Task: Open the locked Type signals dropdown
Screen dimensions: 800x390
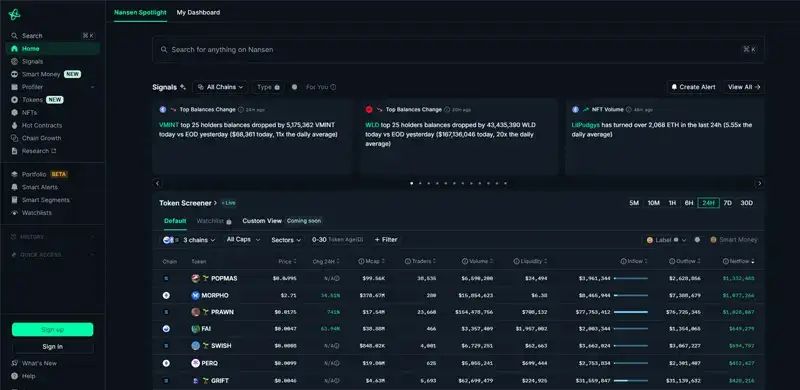Action: pyautogui.click(x=268, y=87)
